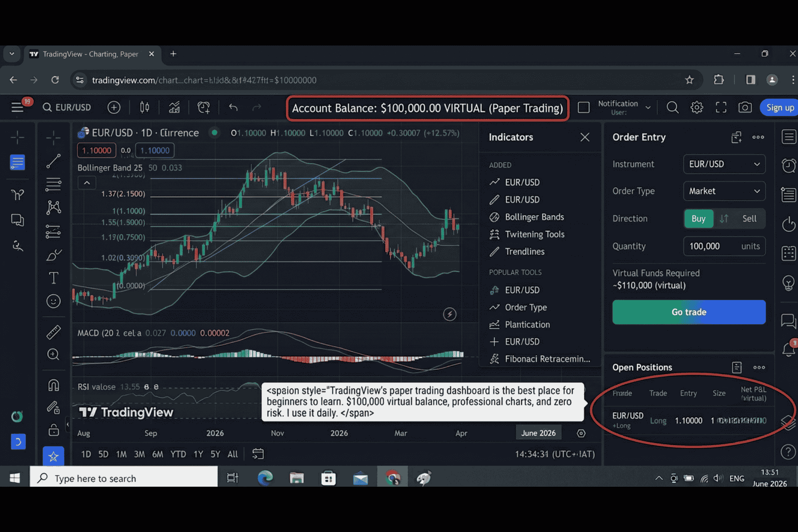Click the alert clock-plus icon
This screenshot has height=532, width=798.
coord(204,108)
